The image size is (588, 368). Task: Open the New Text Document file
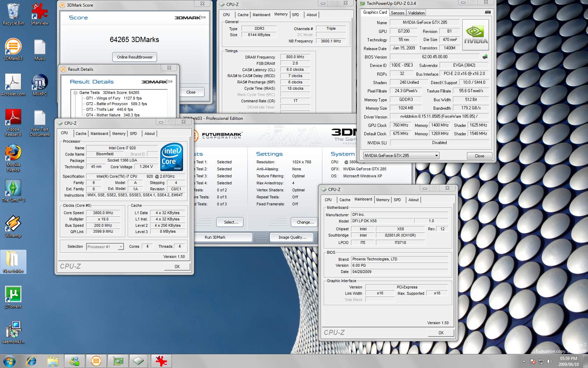(40, 123)
